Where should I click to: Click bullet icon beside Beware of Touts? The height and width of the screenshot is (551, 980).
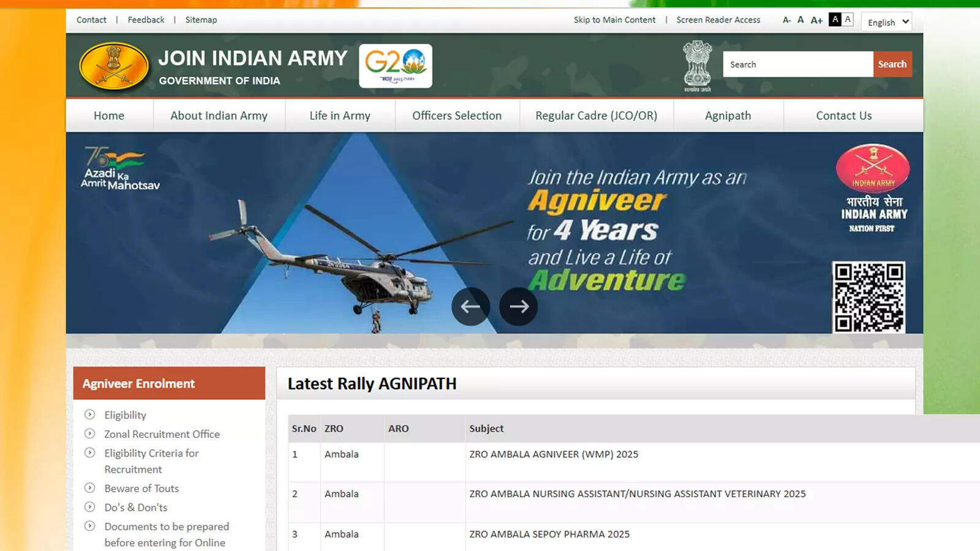pyautogui.click(x=89, y=488)
